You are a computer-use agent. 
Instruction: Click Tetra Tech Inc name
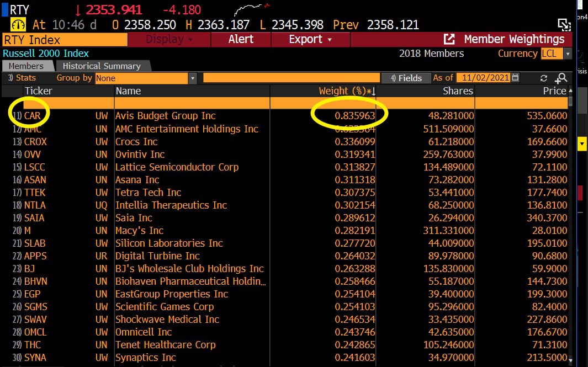pos(149,193)
